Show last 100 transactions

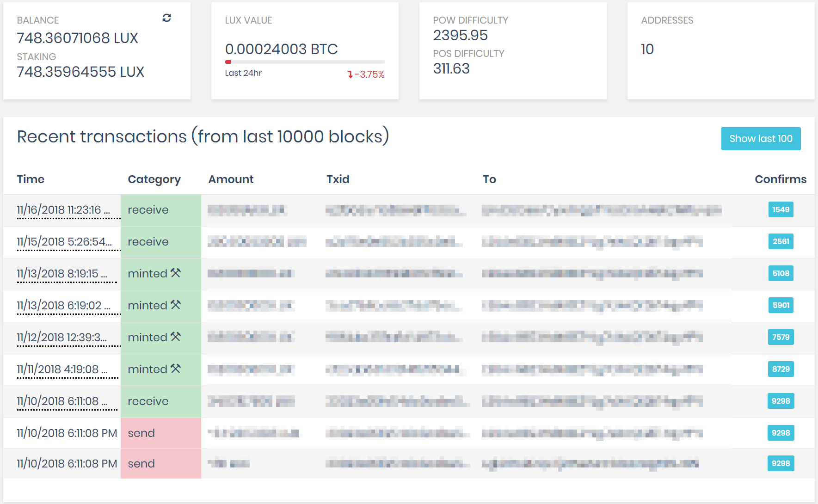pyautogui.click(x=761, y=139)
